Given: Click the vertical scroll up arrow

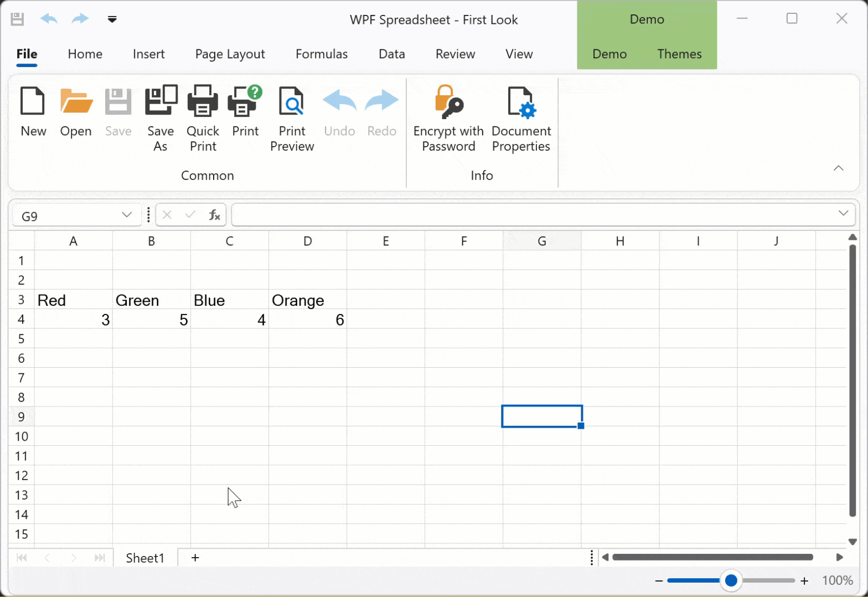Looking at the screenshot, I should [852, 237].
